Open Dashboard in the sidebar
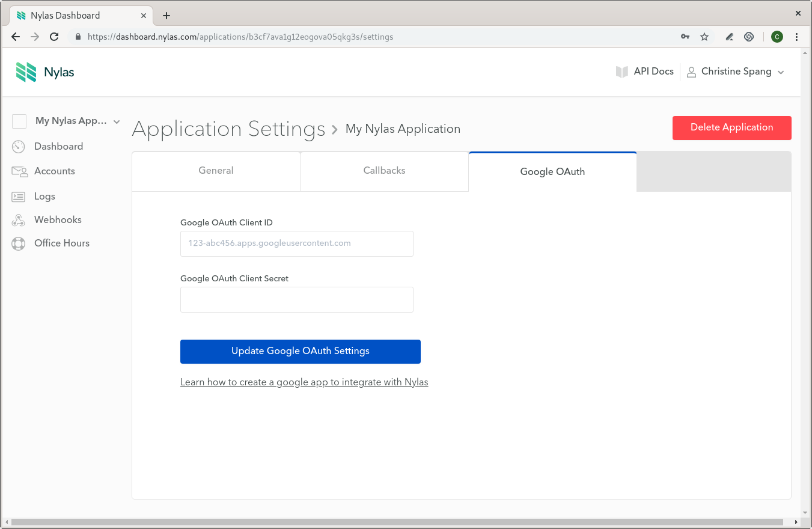Image resolution: width=812 pixels, height=529 pixels. click(59, 147)
